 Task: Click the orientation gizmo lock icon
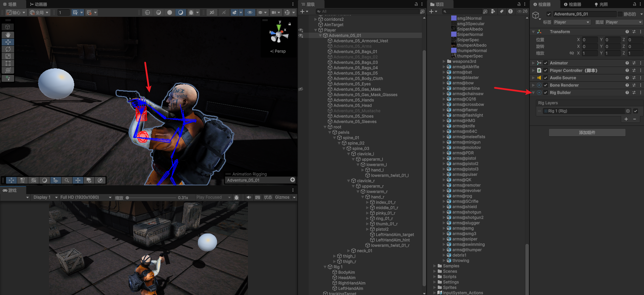pyautogui.click(x=290, y=24)
